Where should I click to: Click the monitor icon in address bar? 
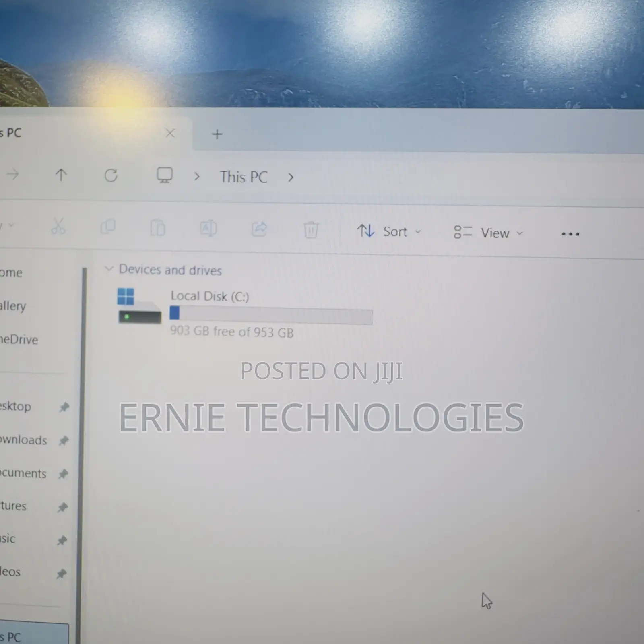click(x=164, y=175)
